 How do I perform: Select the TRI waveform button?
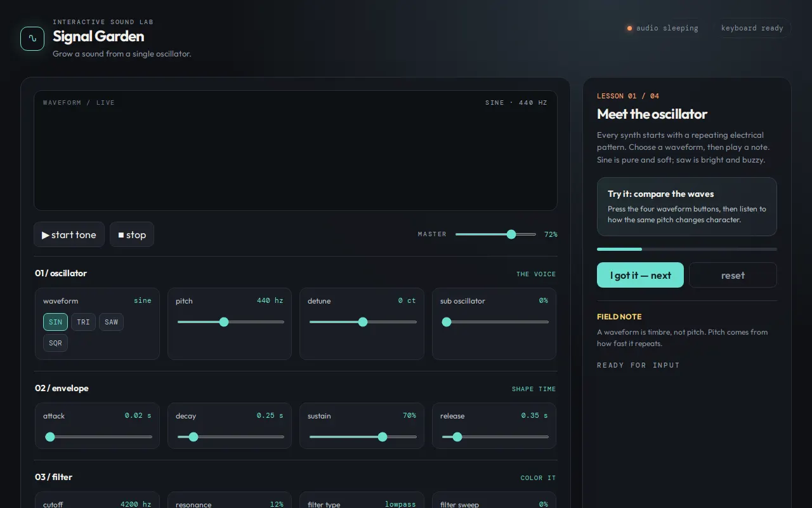point(83,322)
